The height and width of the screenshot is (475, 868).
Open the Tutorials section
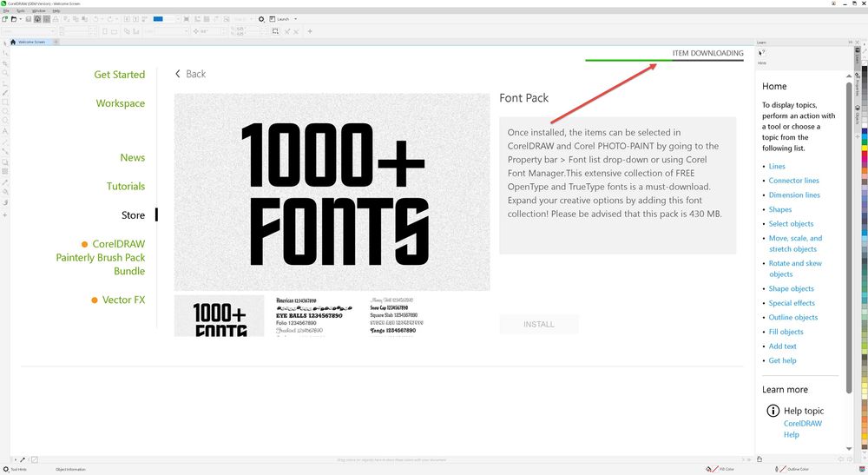126,186
